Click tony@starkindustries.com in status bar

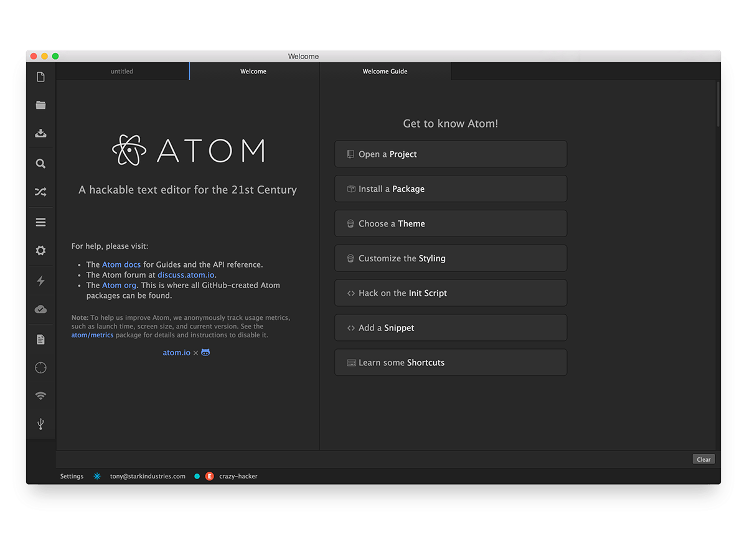[x=148, y=476]
